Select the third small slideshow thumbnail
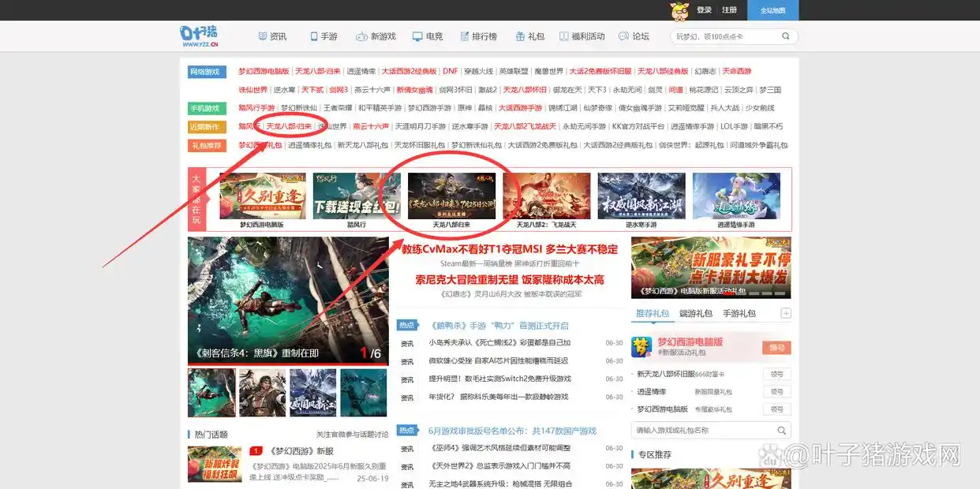980x489 pixels. coord(312,393)
